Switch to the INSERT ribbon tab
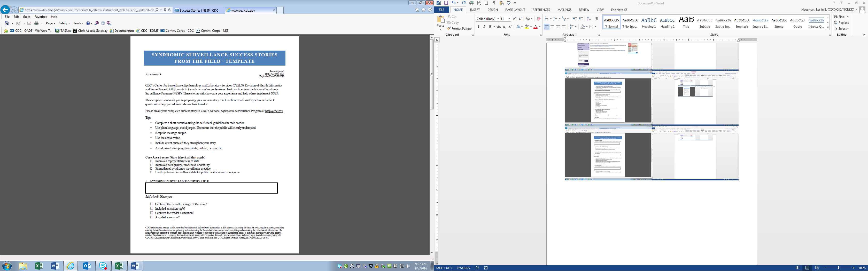This screenshot has width=868, height=271. [x=475, y=10]
